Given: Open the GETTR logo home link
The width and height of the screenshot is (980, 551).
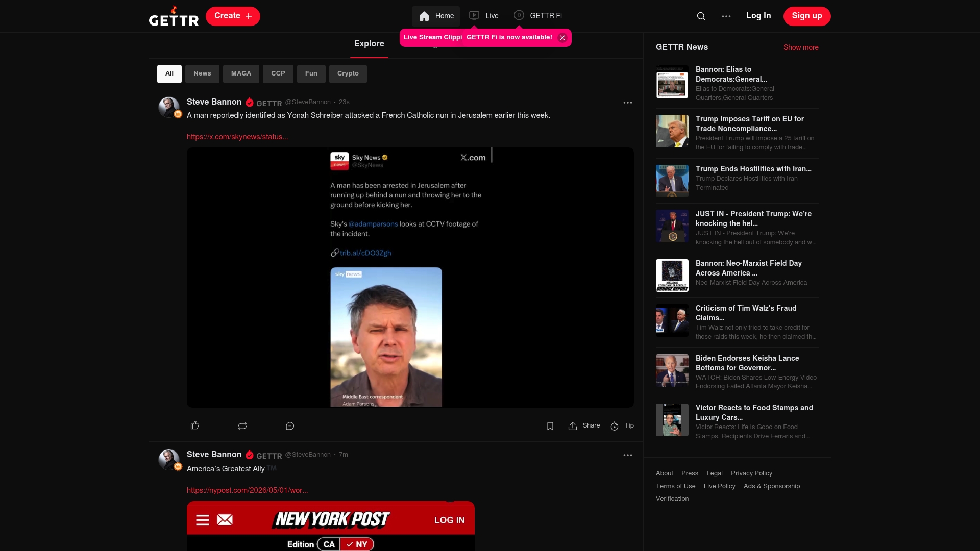Looking at the screenshot, I should (x=174, y=16).
